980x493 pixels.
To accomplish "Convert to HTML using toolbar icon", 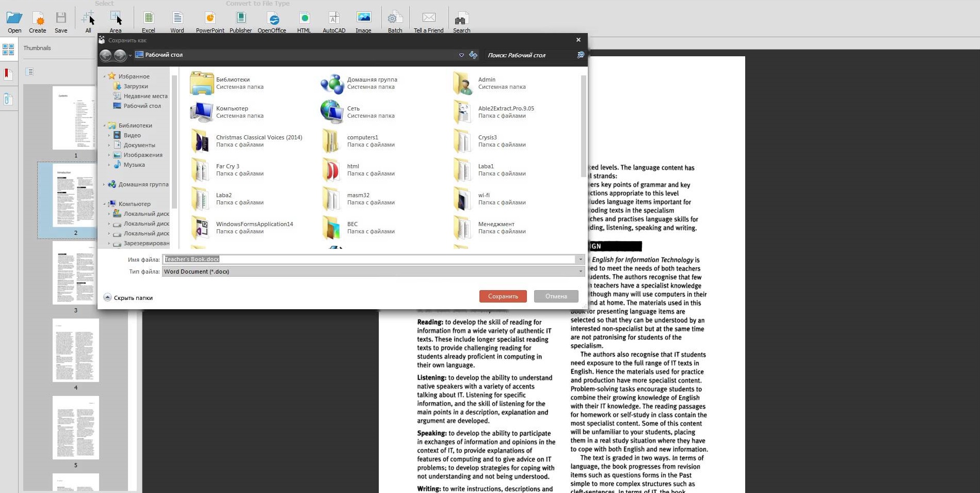I will (304, 22).
